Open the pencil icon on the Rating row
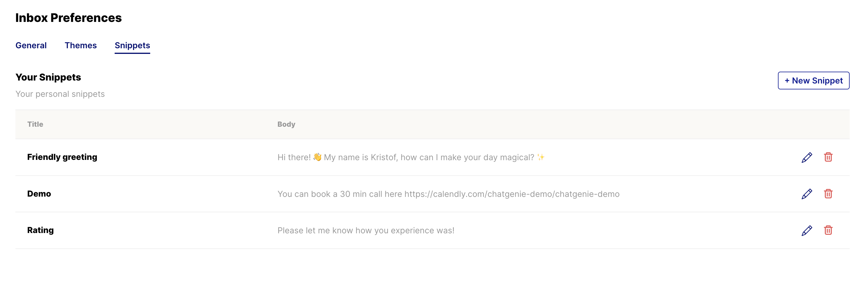Viewport: 868px width, 302px height. [x=807, y=230]
